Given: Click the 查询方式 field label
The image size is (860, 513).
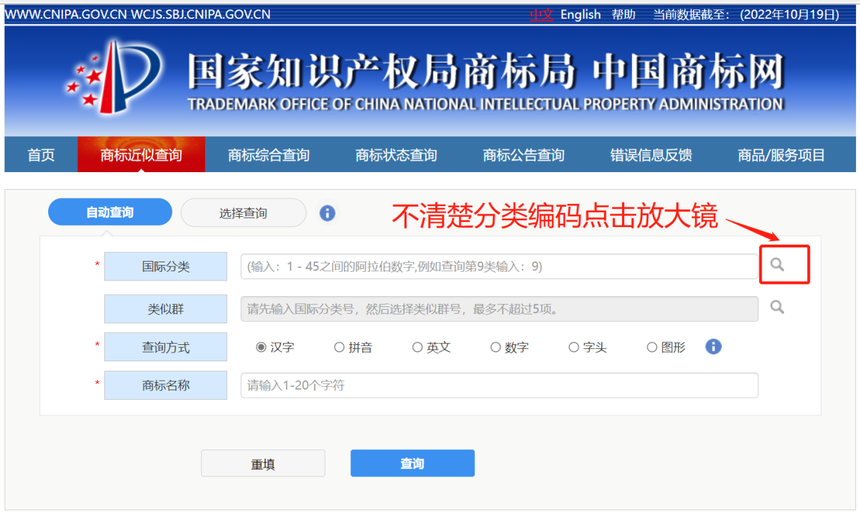Looking at the screenshot, I should (x=166, y=347).
